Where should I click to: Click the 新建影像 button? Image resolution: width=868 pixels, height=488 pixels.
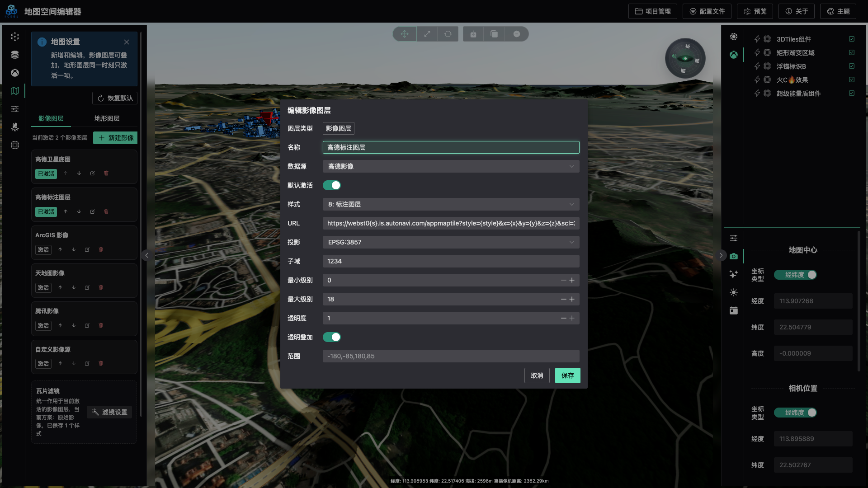coord(116,138)
